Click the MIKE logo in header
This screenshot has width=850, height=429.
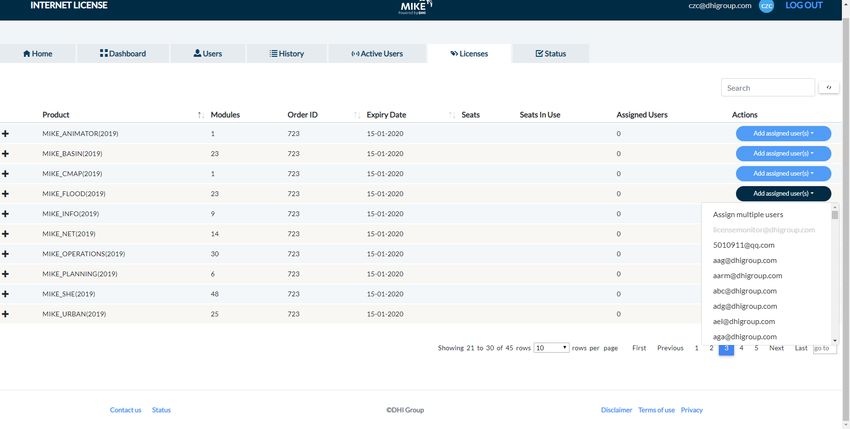[416, 7]
